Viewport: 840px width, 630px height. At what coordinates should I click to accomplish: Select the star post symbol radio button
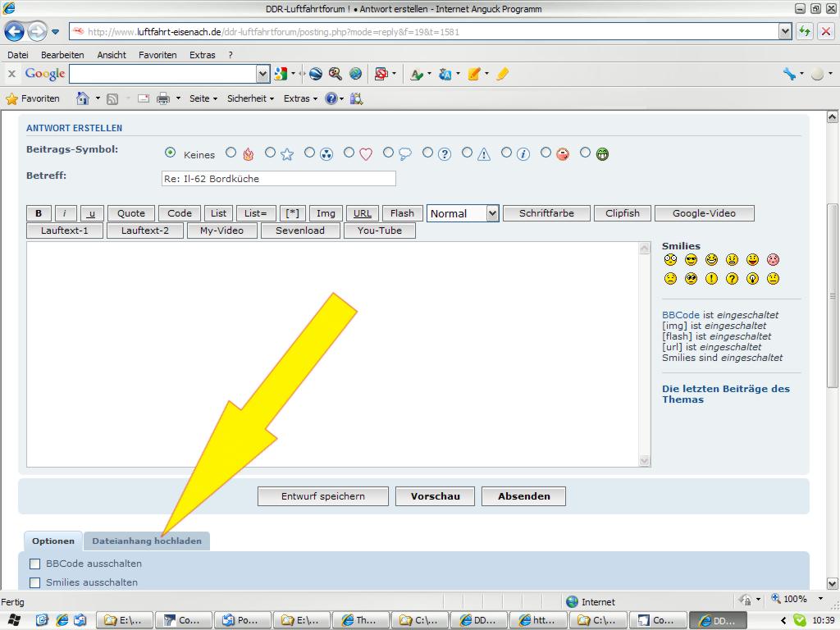tap(270, 153)
